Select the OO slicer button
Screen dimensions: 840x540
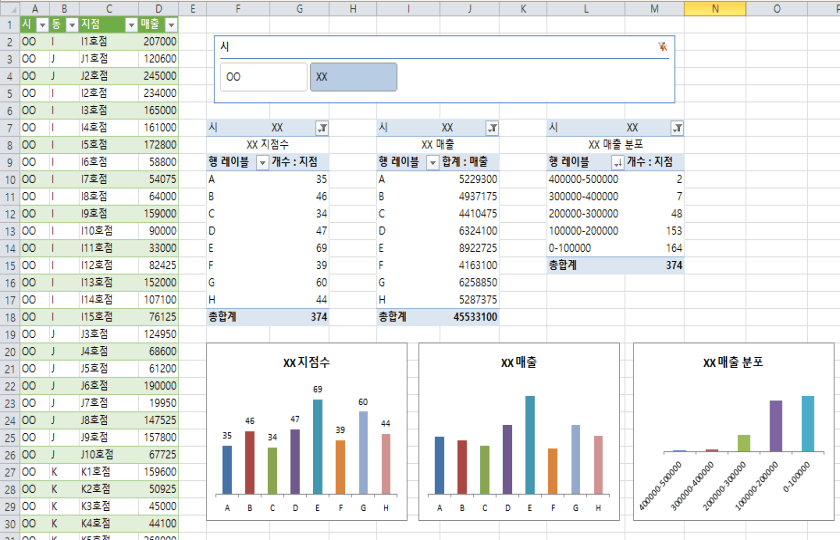pos(263,77)
